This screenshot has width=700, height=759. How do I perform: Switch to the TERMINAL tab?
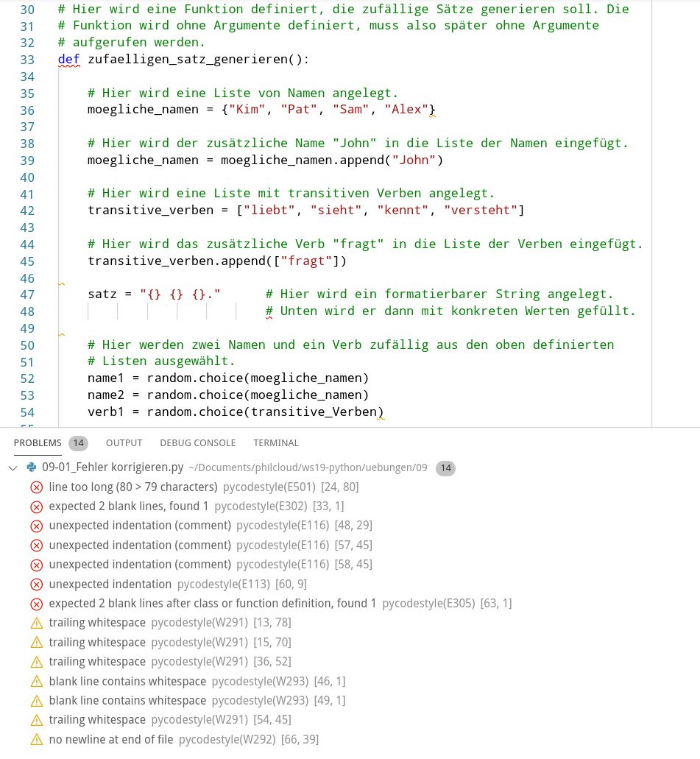pos(276,443)
